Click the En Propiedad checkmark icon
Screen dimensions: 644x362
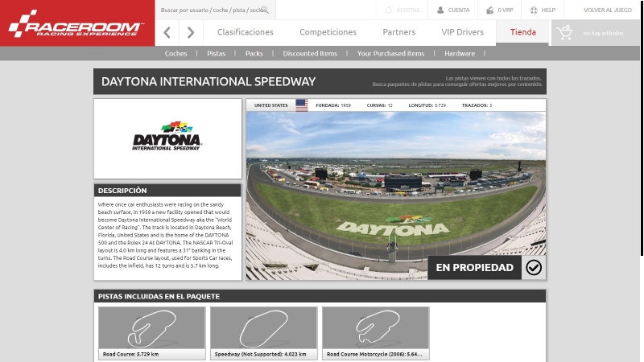tap(534, 268)
